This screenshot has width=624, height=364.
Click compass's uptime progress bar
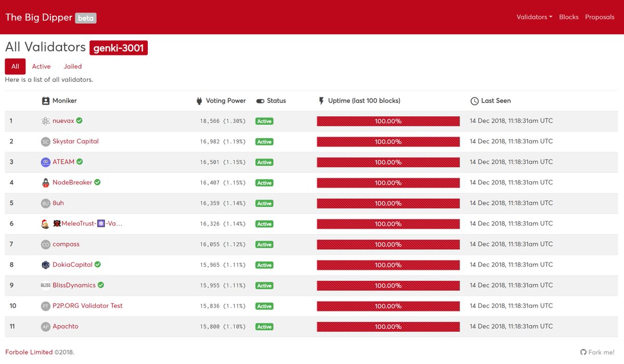click(x=388, y=244)
